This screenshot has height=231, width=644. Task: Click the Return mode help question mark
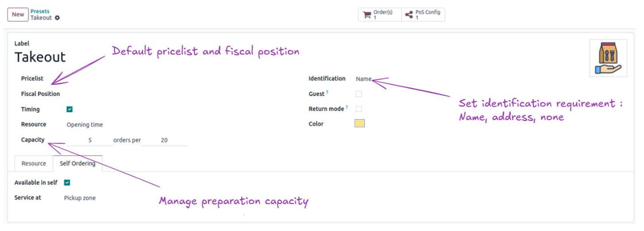click(x=347, y=107)
